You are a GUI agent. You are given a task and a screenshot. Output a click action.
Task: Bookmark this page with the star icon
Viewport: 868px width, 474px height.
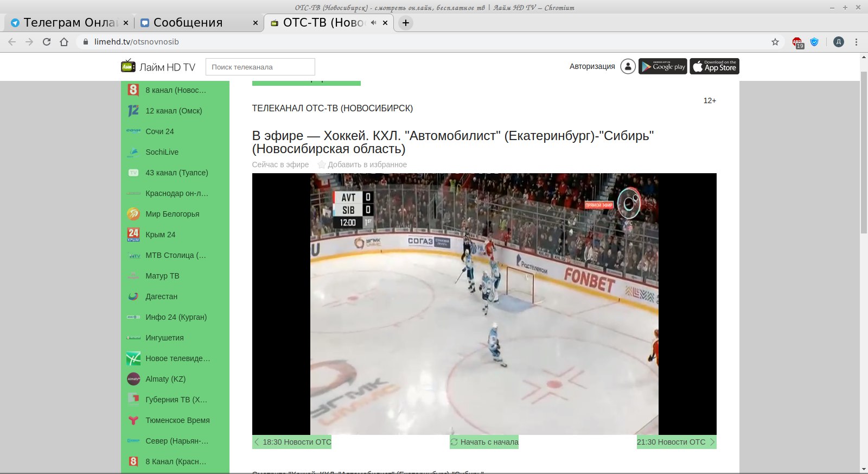coord(775,42)
